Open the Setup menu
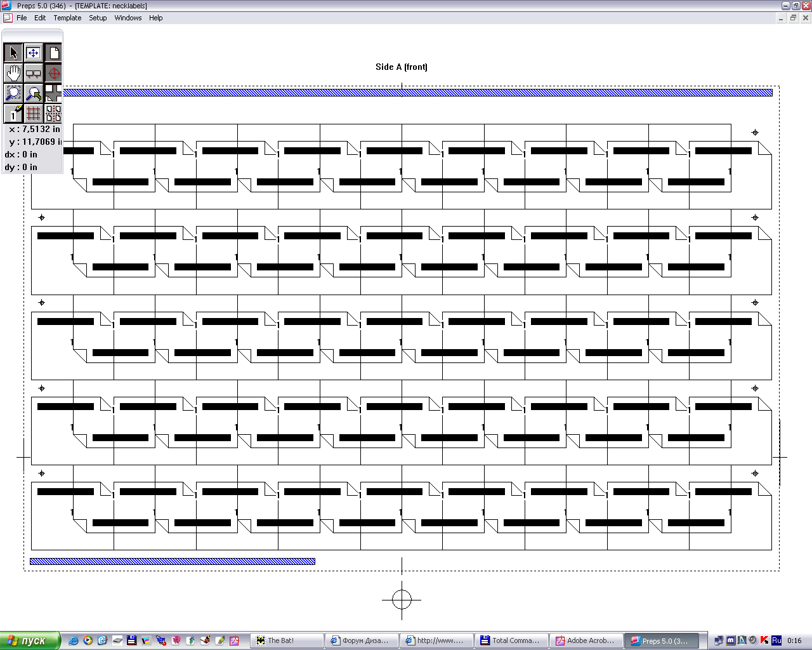 pos(98,18)
